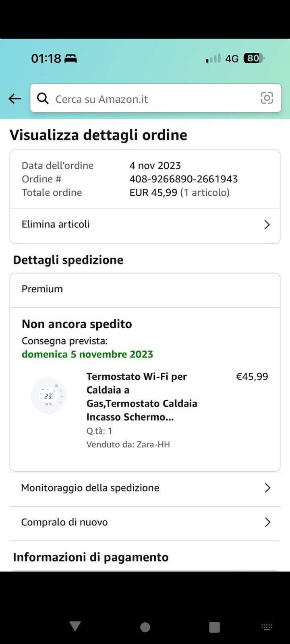Tap the Venduto da Zara-HH seller text
The image size is (290, 644).
point(128,444)
